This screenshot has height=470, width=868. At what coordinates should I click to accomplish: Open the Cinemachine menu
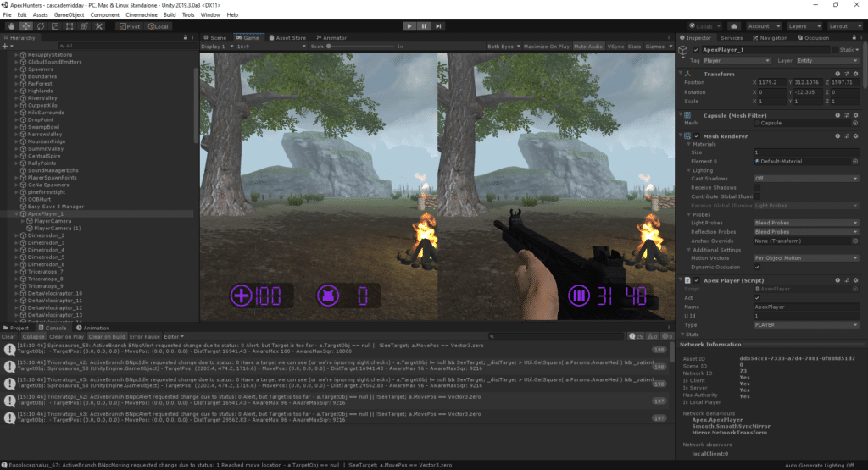click(142, 15)
